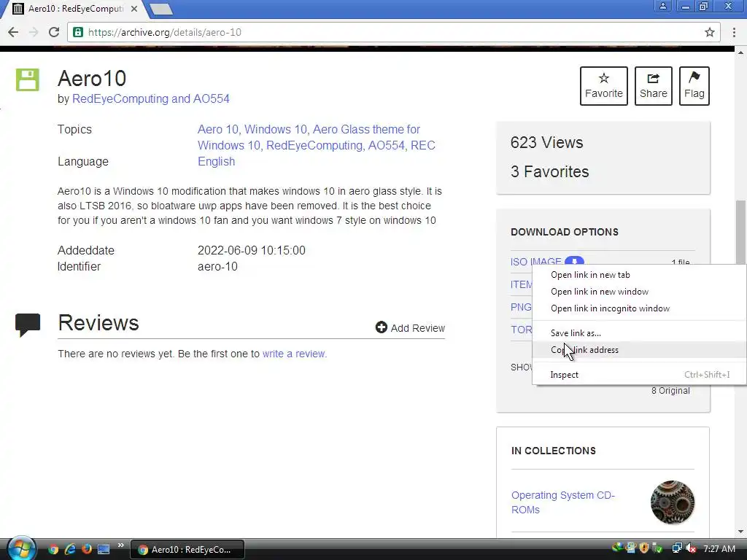747x560 pixels.
Task: Click the Favorite star button
Action: (603, 86)
